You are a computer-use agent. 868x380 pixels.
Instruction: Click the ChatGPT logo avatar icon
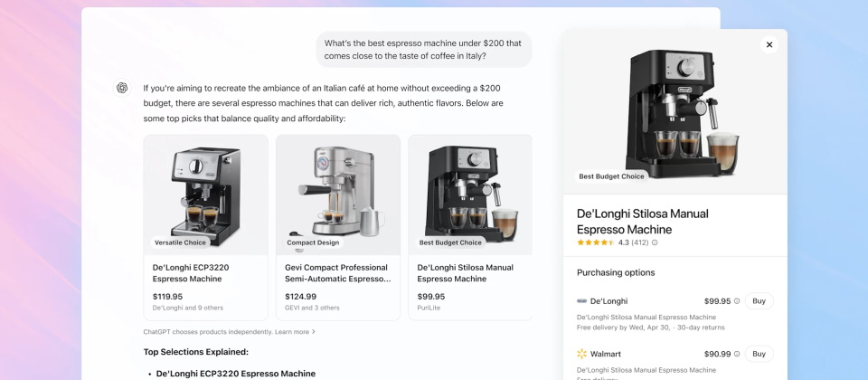(x=122, y=88)
